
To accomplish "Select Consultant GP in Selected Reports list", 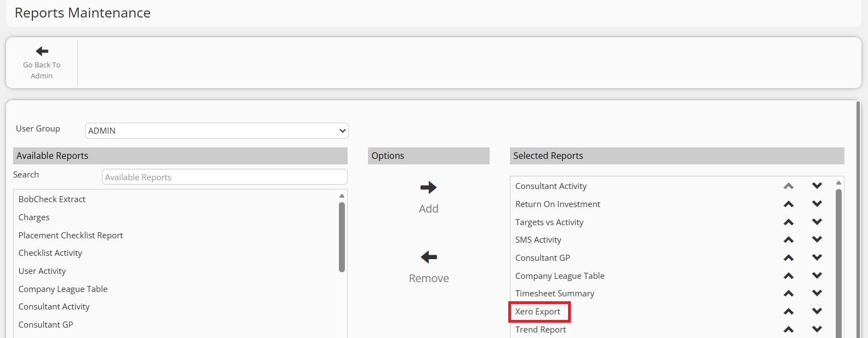I will (x=543, y=258).
